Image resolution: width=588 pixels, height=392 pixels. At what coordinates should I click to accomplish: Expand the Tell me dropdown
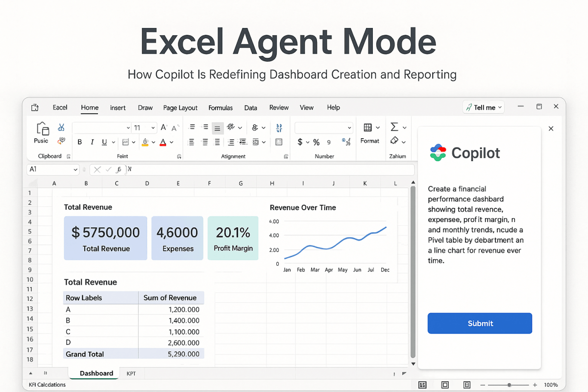pos(499,107)
